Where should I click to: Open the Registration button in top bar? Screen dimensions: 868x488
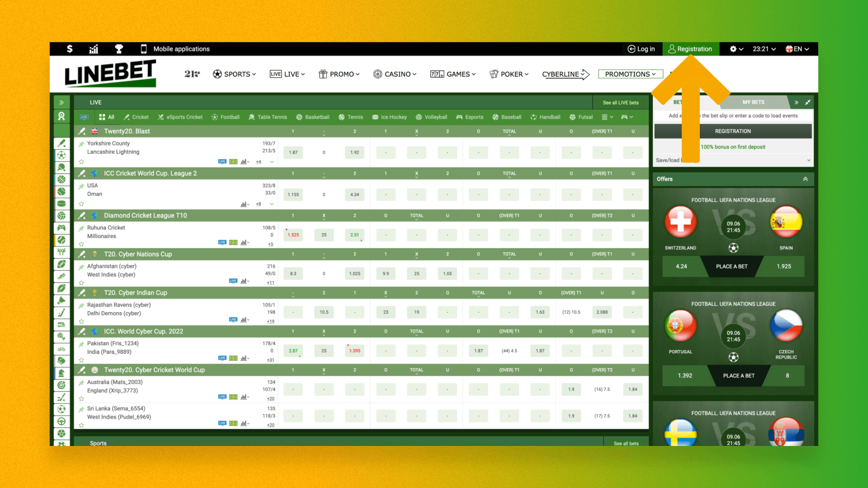(690, 49)
